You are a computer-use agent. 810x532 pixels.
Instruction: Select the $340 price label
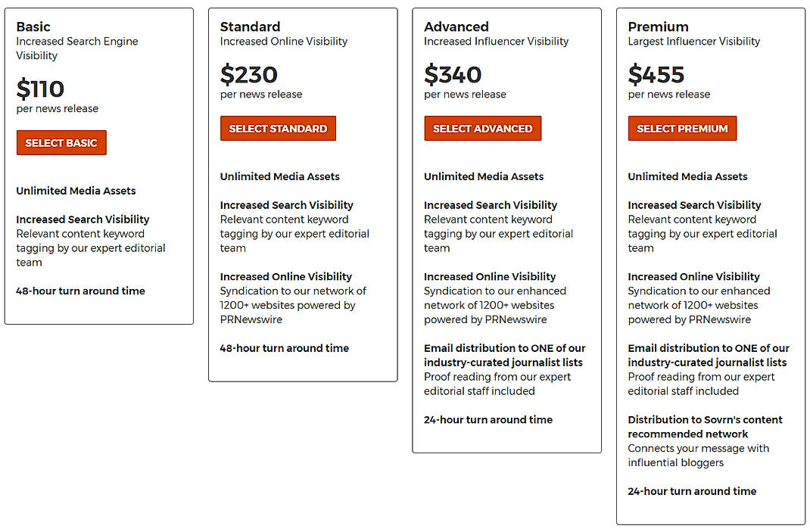(452, 75)
